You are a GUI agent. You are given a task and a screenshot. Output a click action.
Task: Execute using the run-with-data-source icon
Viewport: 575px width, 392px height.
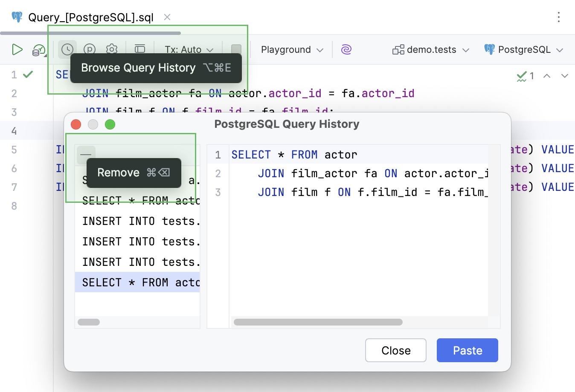click(38, 49)
